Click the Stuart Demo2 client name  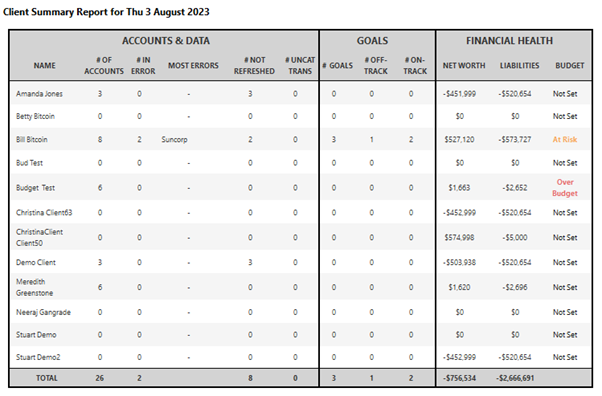[x=38, y=357]
